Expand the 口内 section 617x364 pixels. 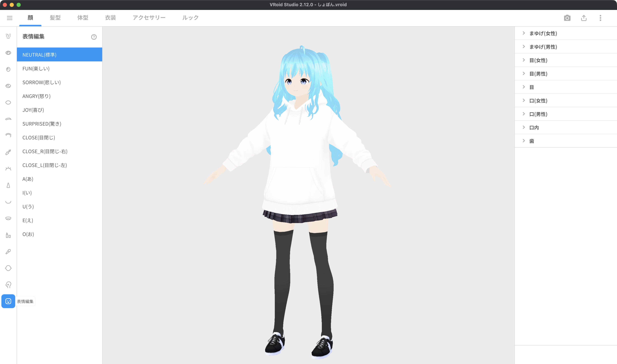(534, 127)
